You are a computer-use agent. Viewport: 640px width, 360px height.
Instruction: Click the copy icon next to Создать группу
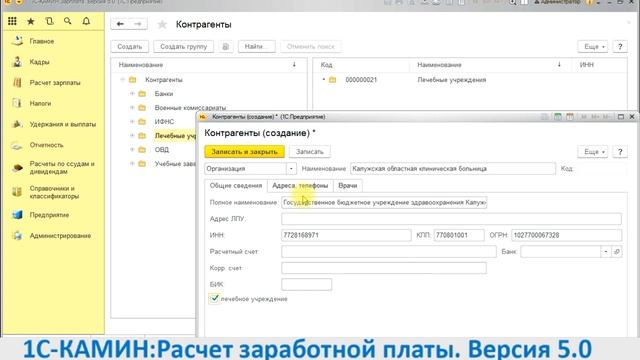coord(225,47)
